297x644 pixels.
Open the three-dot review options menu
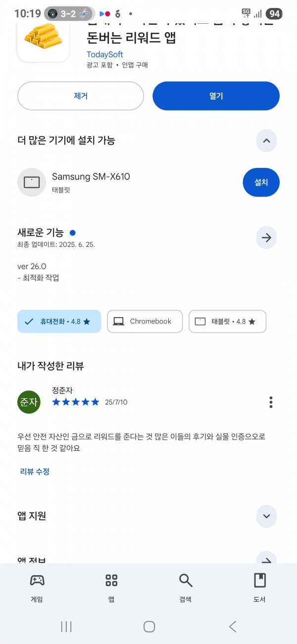click(271, 402)
